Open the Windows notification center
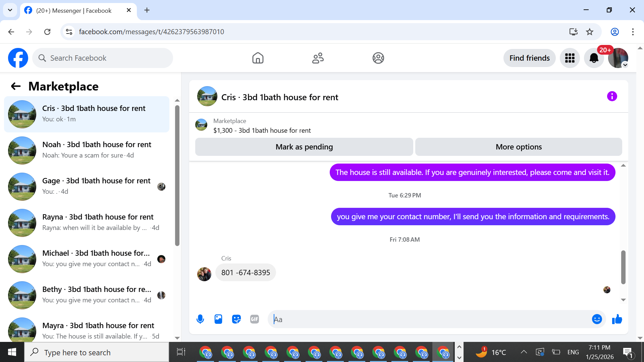This screenshot has height=362, width=644. coord(628,352)
